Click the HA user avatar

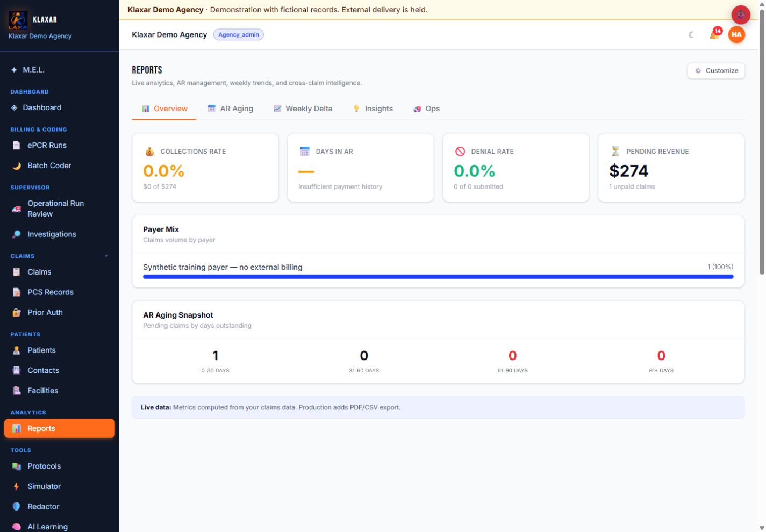(736, 34)
